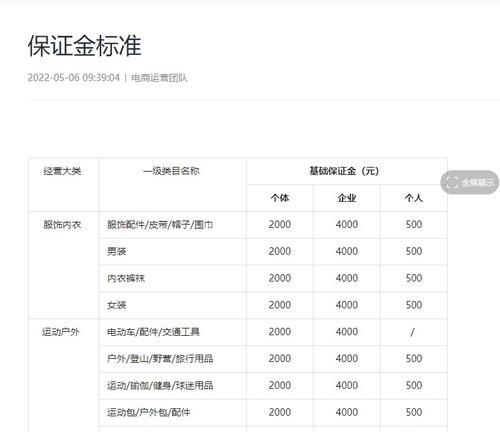Viewport: 500px width, 432px height.
Task: Select the 保证金标准 page title
Action: tap(85, 46)
